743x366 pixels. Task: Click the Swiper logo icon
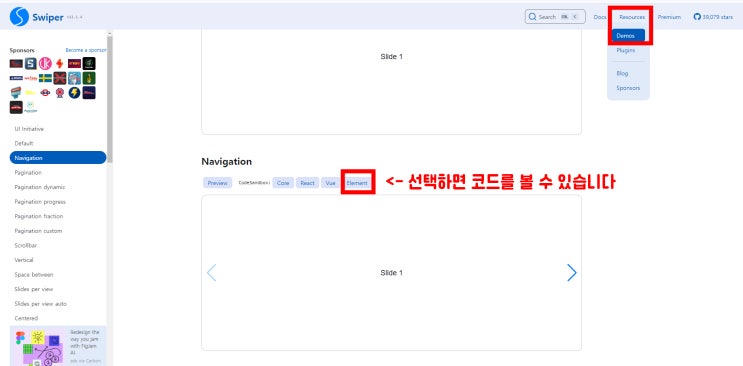[19, 17]
